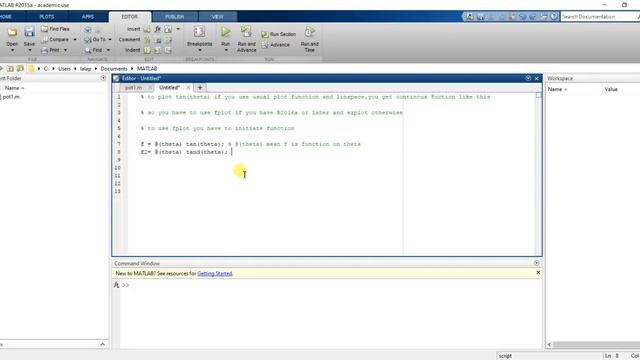Open help with the question mark icon
The image size is (640, 360).
[x=553, y=17]
